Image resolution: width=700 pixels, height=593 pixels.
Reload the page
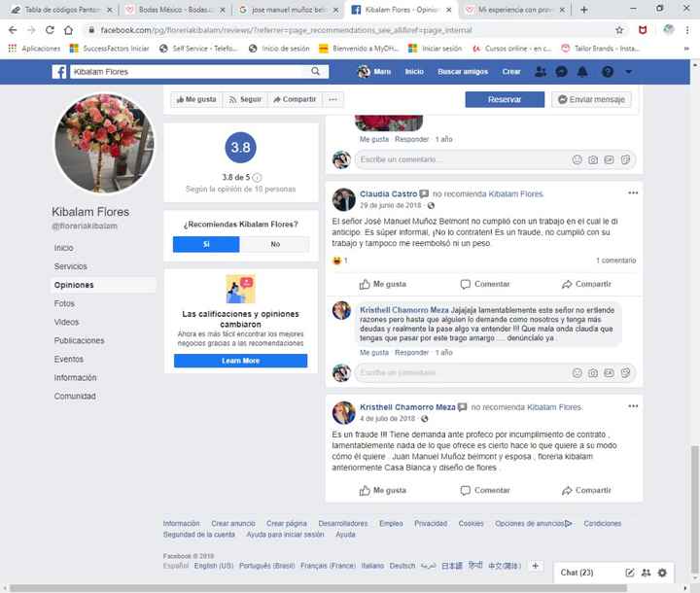click(50, 30)
